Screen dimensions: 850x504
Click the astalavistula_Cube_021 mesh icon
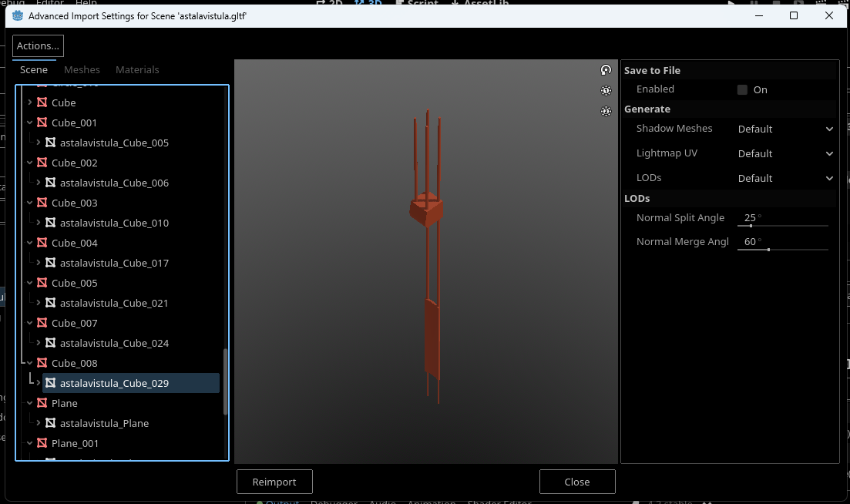click(50, 303)
